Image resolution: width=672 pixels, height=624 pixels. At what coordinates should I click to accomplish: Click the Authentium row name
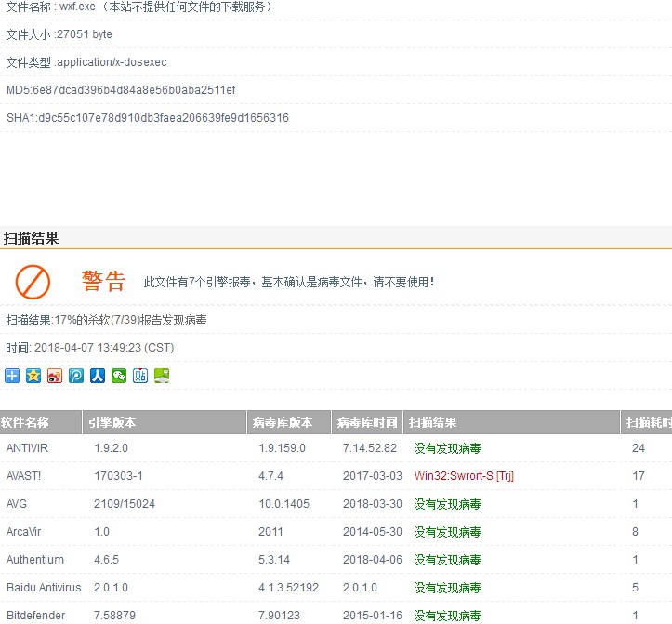tap(35, 560)
